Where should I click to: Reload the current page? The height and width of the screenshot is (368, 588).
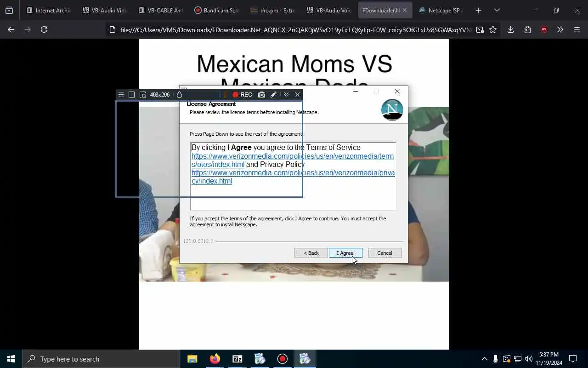click(x=44, y=29)
